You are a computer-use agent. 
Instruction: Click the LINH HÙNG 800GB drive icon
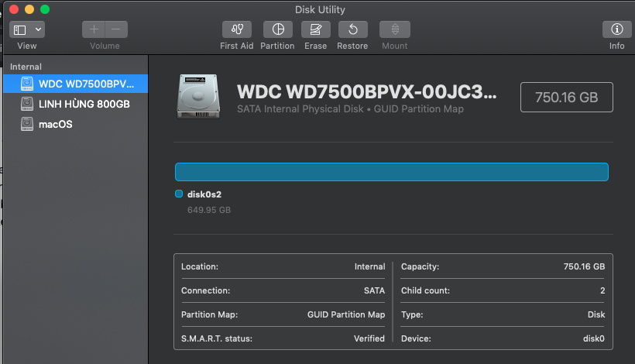[27, 104]
